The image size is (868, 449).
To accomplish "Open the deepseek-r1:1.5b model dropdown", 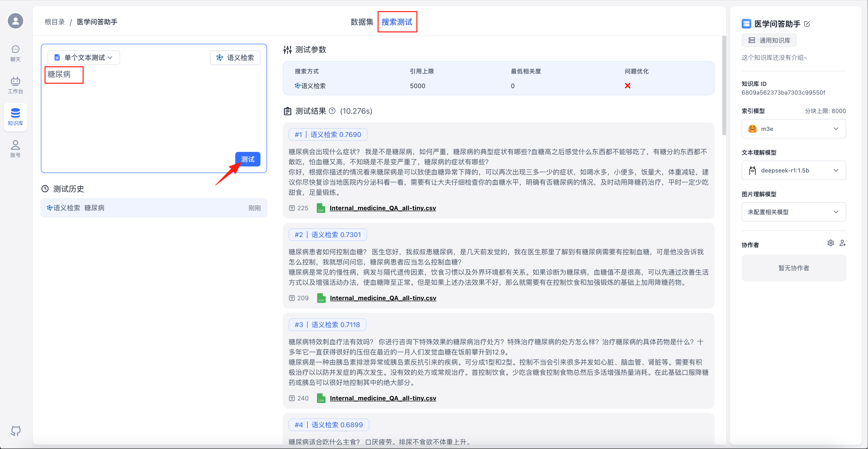I will pyautogui.click(x=793, y=171).
